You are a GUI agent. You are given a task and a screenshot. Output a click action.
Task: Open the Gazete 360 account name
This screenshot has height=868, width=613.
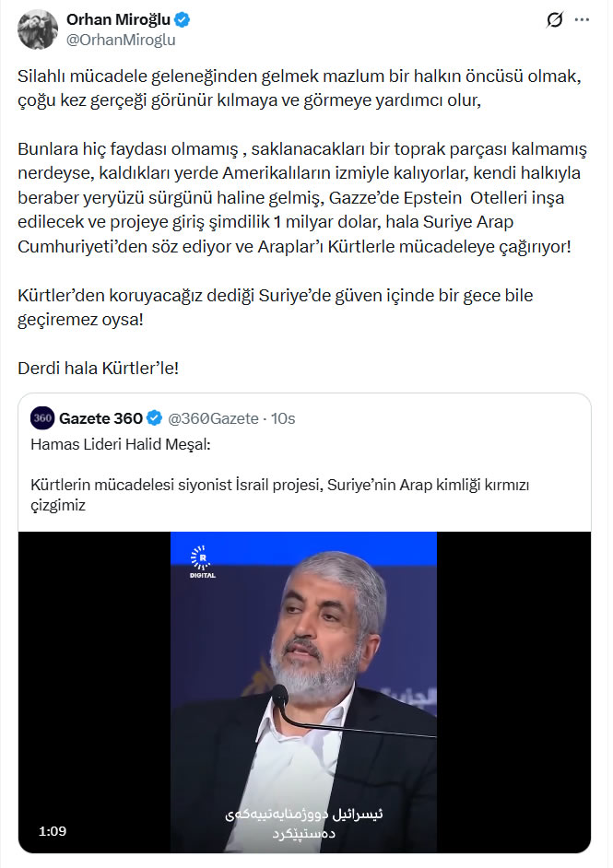click(100, 418)
